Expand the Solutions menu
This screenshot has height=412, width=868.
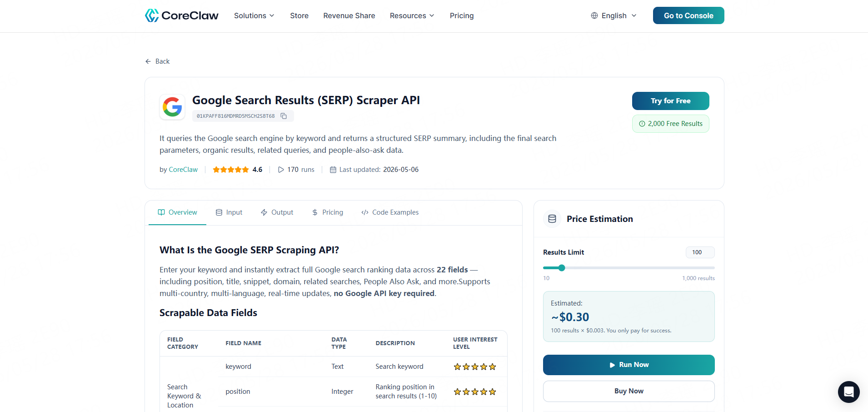(x=254, y=15)
